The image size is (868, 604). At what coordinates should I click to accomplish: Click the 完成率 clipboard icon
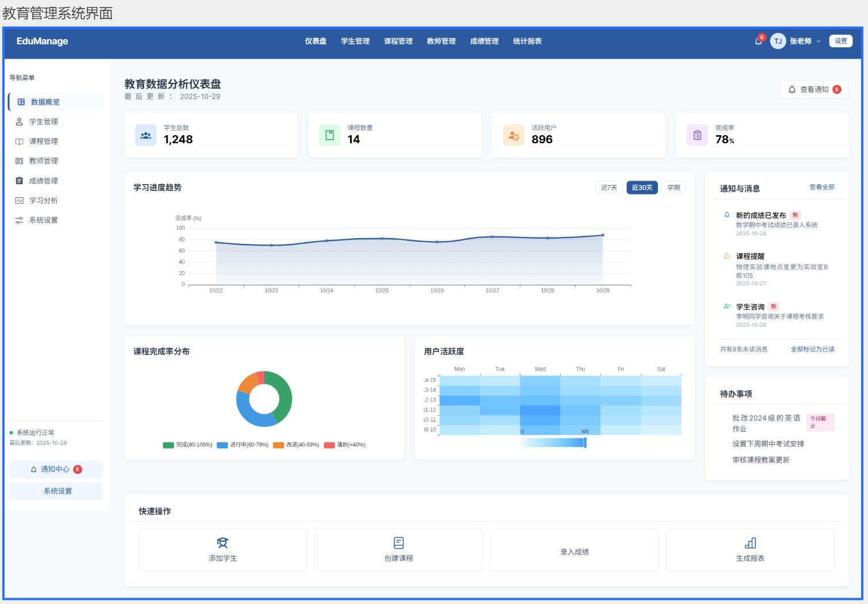click(x=697, y=135)
